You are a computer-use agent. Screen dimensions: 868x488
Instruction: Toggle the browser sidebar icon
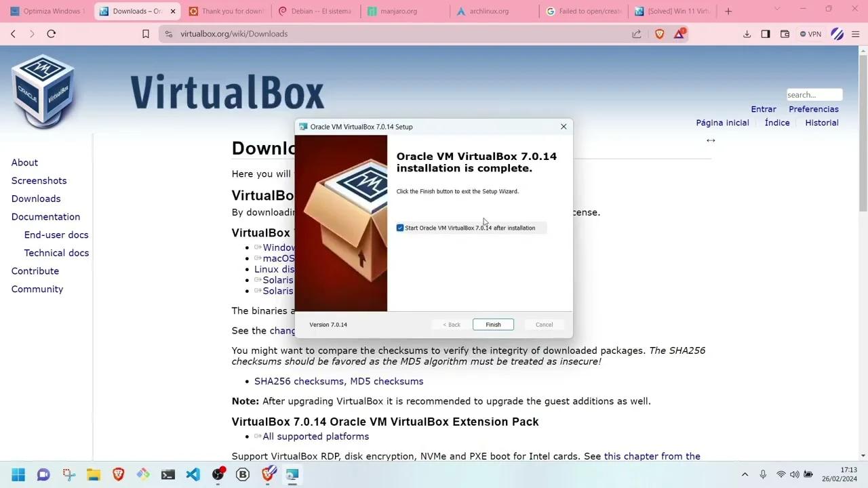pyautogui.click(x=766, y=34)
